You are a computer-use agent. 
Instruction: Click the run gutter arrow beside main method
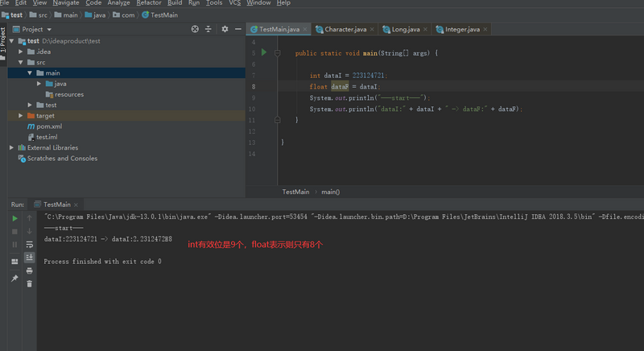[x=263, y=52]
